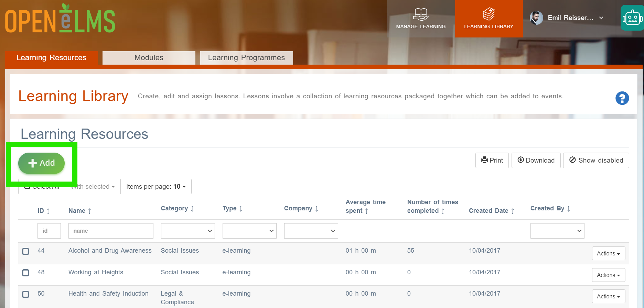Click the Print button
The width and height of the screenshot is (644, 308).
pyautogui.click(x=492, y=161)
